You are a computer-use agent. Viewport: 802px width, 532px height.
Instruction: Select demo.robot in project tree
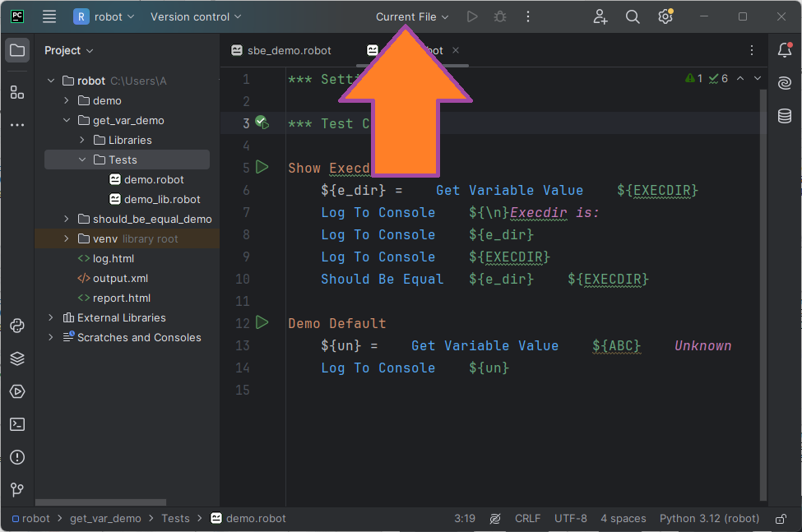click(x=146, y=179)
